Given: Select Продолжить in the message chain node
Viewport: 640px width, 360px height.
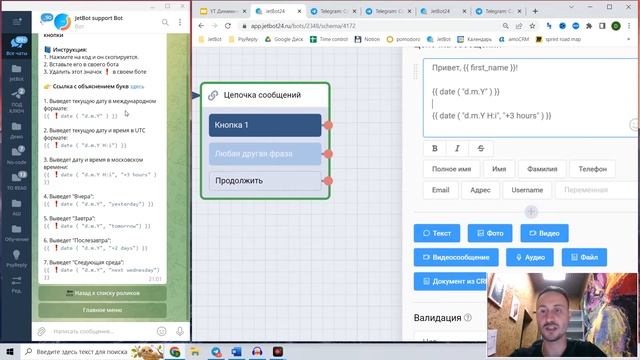Looking at the screenshot, I should (x=265, y=181).
